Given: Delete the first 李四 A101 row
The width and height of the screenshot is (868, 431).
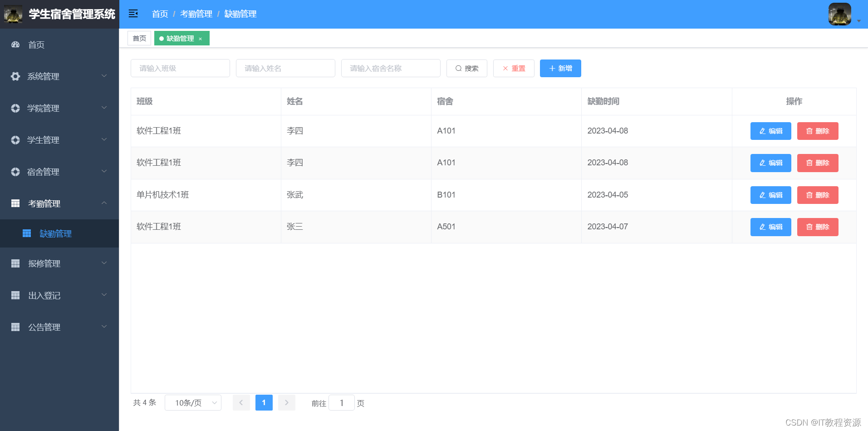Looking at the screenshot, I should click(x=818, y=131).
